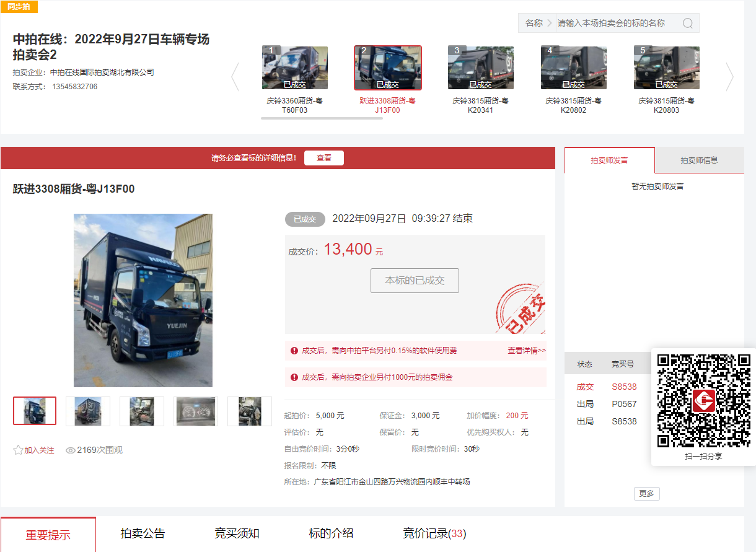Click the company name 中拍在线国际拍卖湖北有限公司
This screenshot has width=756, height=552.
(x=102, y=72)
